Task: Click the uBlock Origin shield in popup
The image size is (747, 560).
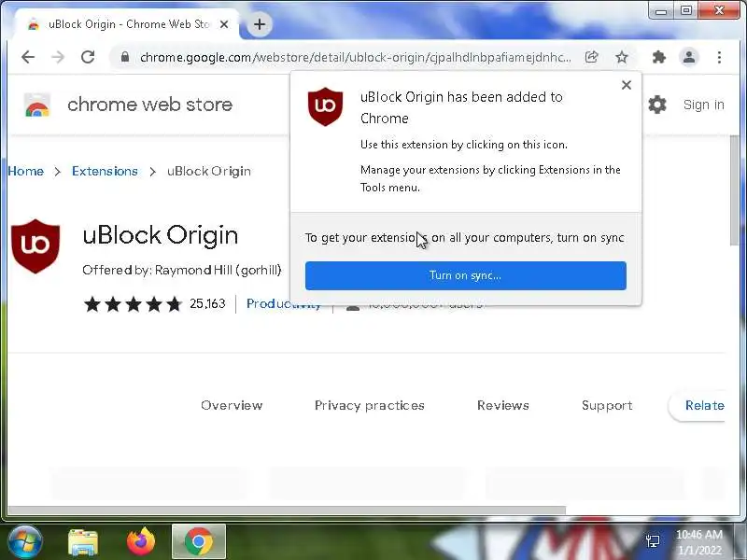Action: tap(325, 106)
